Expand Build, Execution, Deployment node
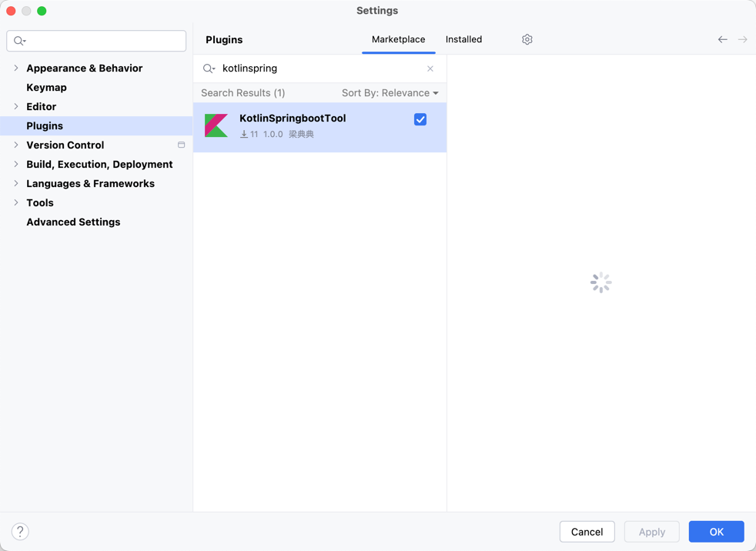The image size is (756, 551). coord(16,165)
